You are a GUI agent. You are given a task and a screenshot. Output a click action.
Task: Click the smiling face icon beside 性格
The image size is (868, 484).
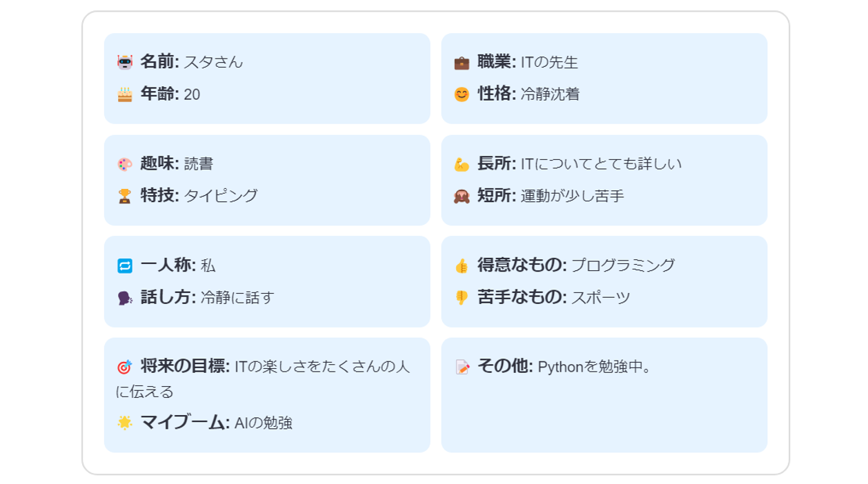(x=462, y=94)
